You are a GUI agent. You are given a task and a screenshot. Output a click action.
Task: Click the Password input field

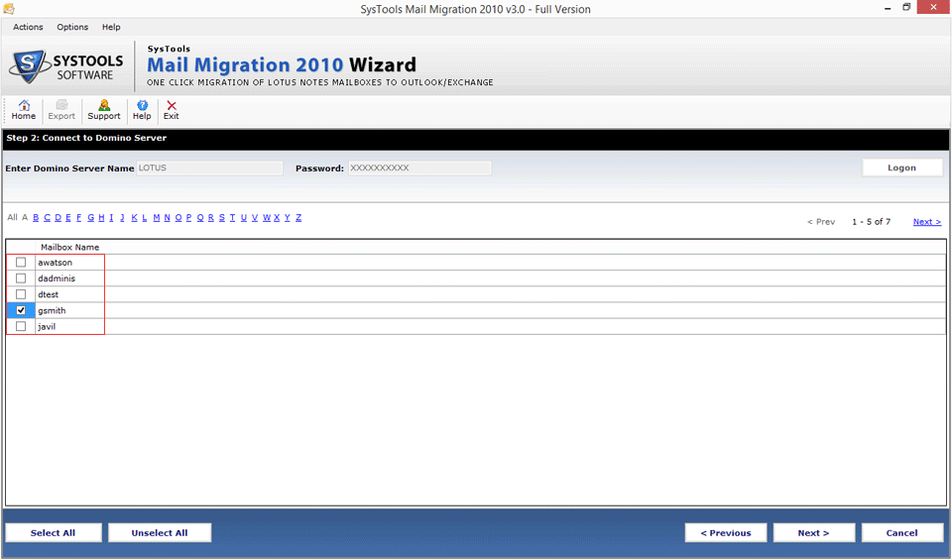(x=419, y=168)
